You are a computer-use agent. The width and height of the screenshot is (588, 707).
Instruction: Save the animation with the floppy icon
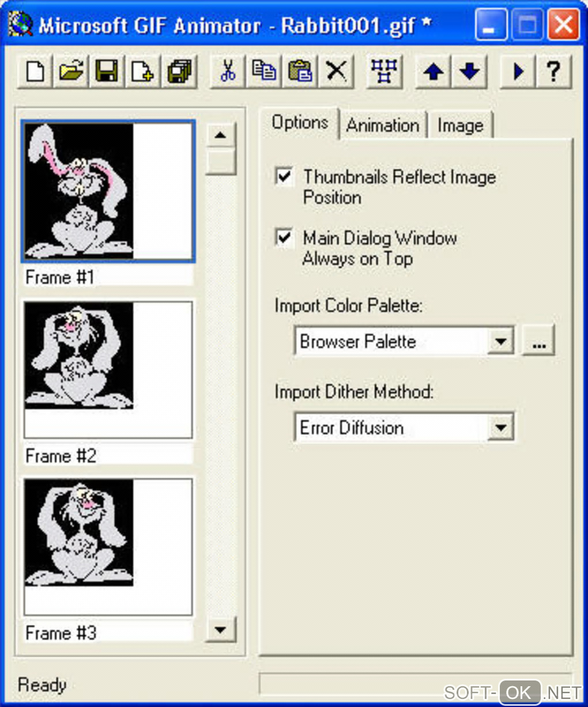[107, 71]
